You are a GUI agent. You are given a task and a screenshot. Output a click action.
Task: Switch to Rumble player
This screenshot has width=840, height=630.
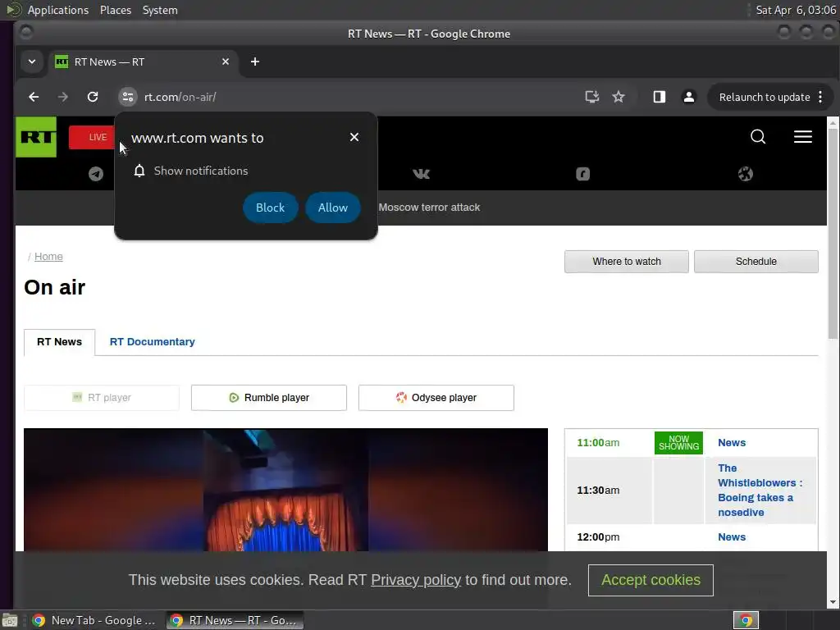tap(269, 398)
